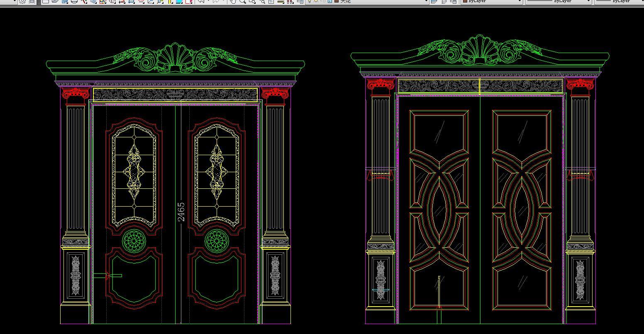
Task: Select the Pan hand tool
Action: 233,1
